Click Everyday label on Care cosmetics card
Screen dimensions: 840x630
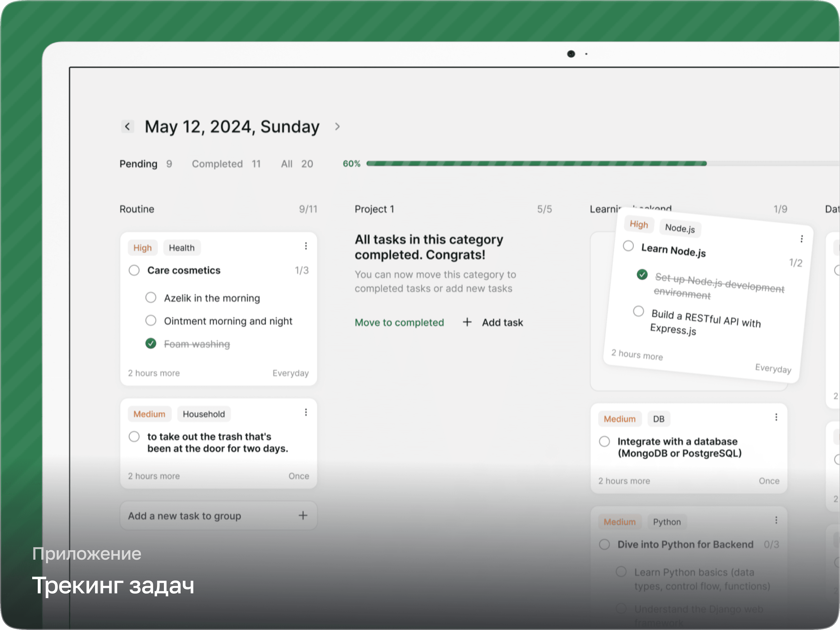click(x=291, y=373)
